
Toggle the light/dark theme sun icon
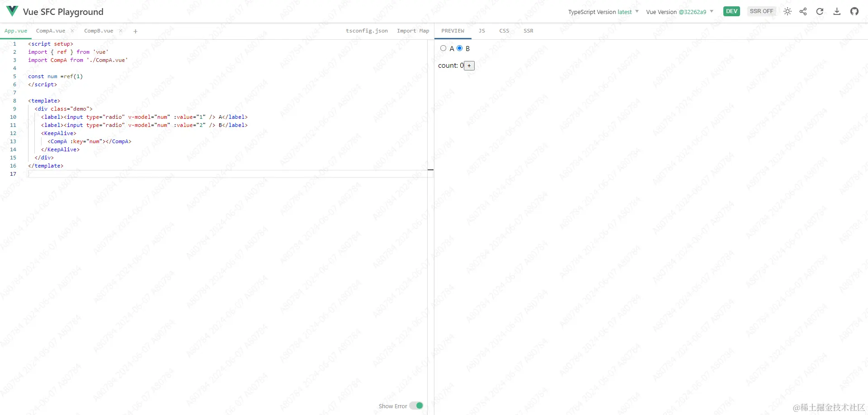click(788, 11)
